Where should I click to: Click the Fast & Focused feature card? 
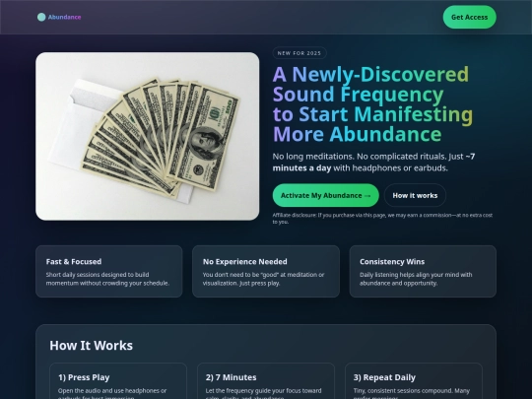pyautogui.click(x=109, y=272)
